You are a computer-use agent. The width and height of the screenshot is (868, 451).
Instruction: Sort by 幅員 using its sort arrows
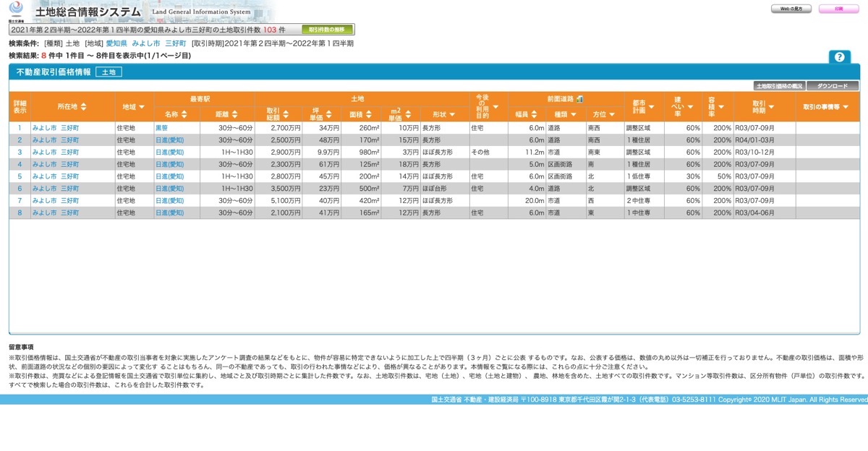click(535, 114)
